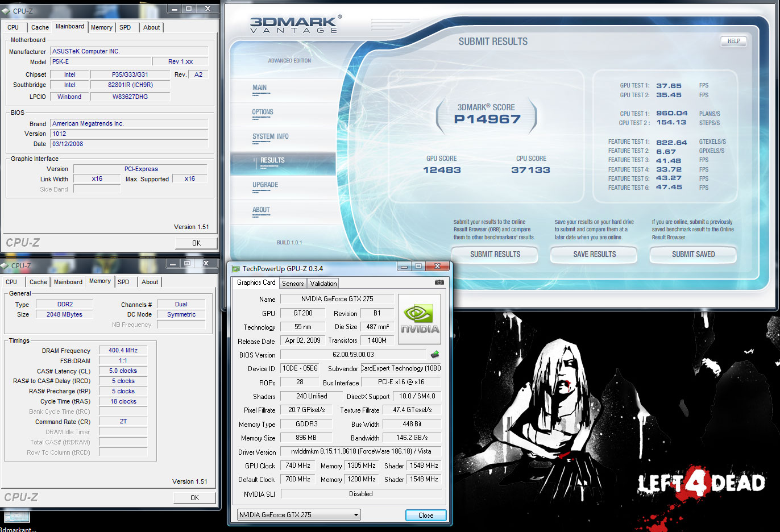This screenshot has height=532, width=780.
Task: Open the Cache tab in top CPU-Z window
Action: pos(40,27)
